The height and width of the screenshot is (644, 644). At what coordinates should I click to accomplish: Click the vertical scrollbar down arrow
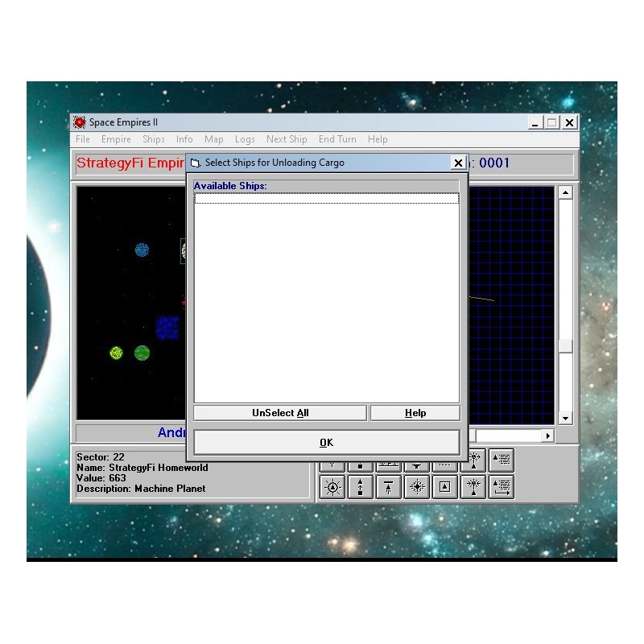[x=565, y=418]
